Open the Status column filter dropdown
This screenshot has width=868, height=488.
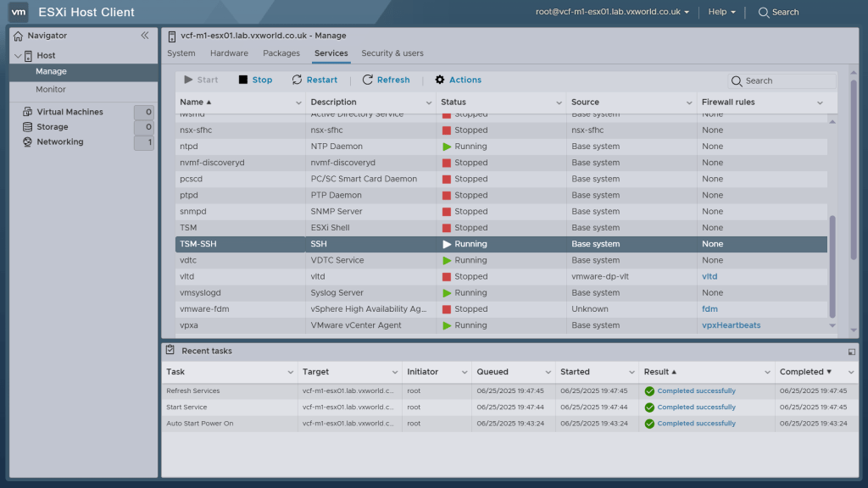coord(559,103)
